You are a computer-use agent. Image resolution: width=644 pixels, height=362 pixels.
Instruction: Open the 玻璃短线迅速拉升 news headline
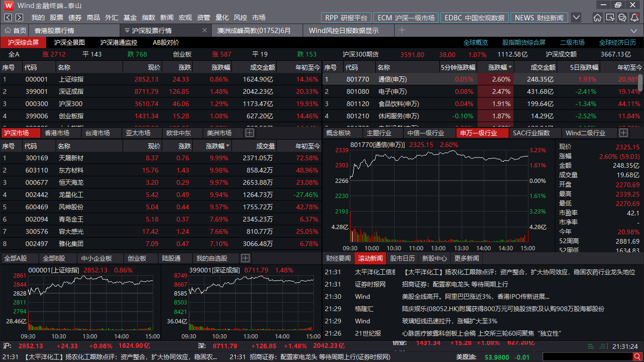point(449,321)
